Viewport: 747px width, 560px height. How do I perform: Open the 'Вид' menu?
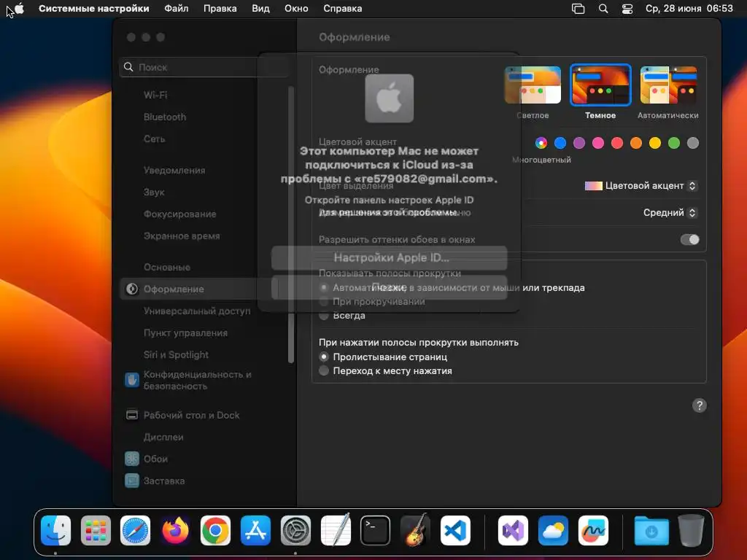[260, 9]
